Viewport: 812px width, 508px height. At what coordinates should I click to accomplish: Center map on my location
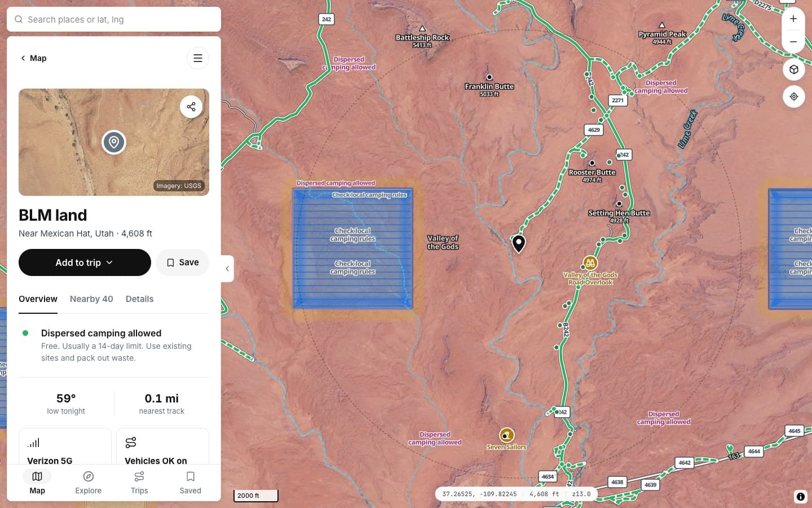[x=793, y=97]
